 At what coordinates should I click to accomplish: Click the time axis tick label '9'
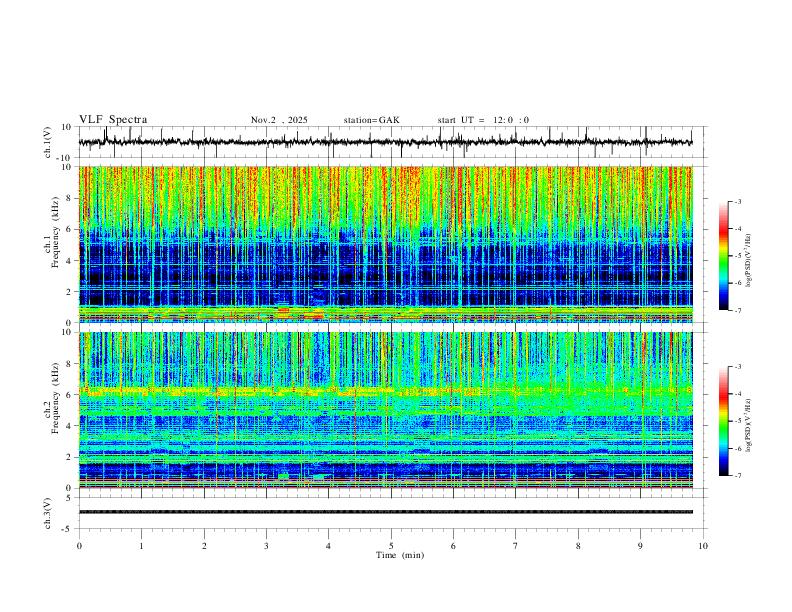click(640, 546)
